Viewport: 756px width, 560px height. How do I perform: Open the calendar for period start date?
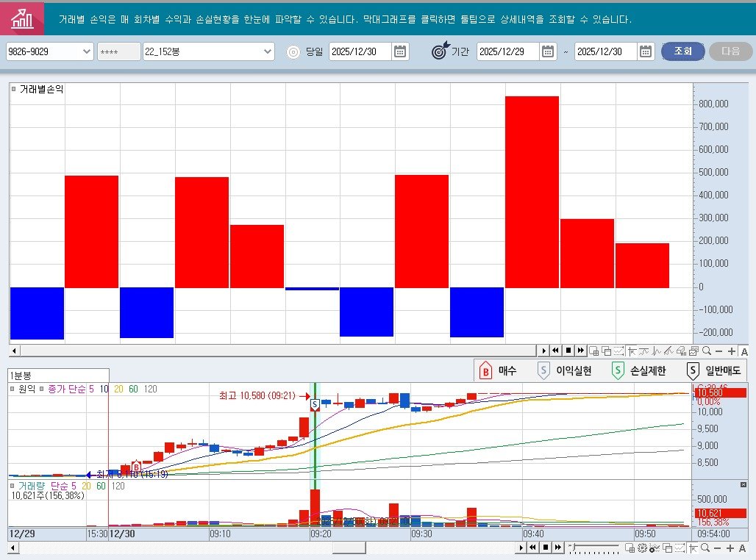click(549, 51)
